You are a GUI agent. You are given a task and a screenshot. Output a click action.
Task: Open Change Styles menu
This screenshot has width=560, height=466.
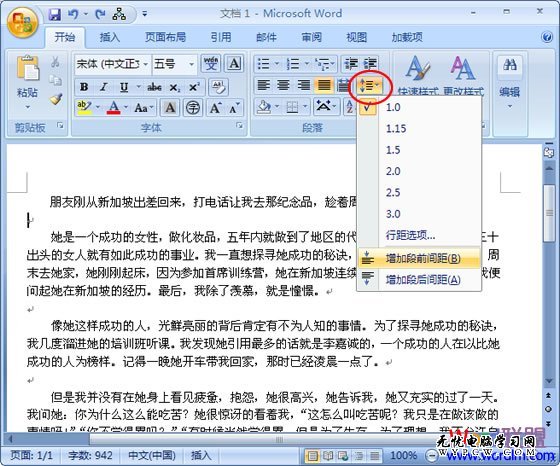[463, 76]
